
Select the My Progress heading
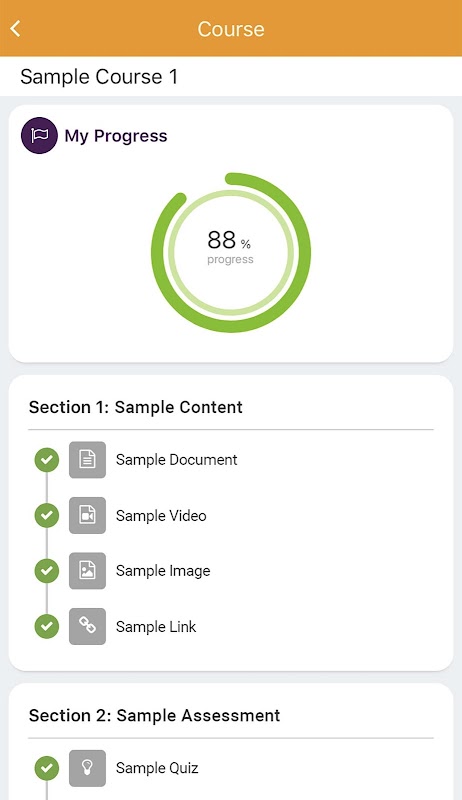pos(116,136)
